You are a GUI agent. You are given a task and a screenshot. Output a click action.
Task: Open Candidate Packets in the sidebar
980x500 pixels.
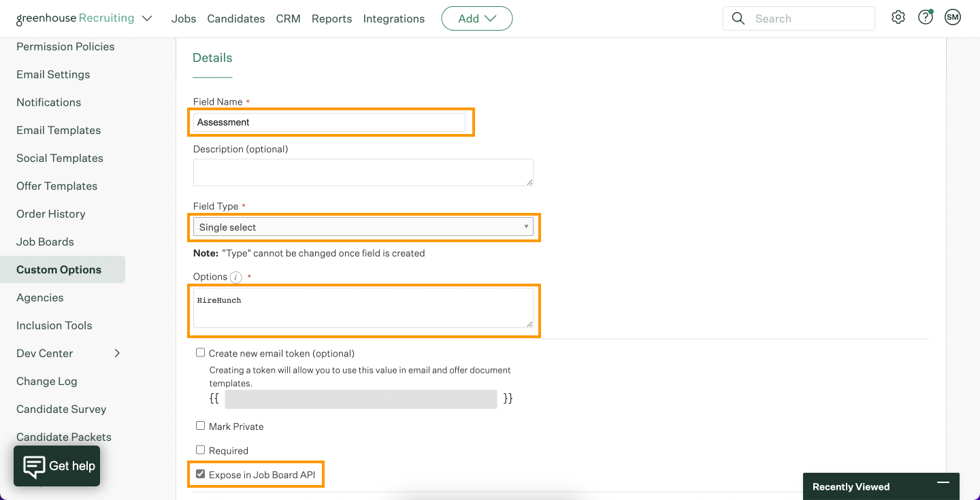(x=64, y=437)
